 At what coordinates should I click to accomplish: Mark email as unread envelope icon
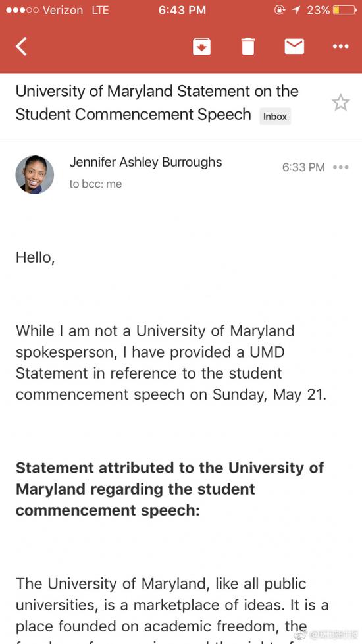pos(294,46)
